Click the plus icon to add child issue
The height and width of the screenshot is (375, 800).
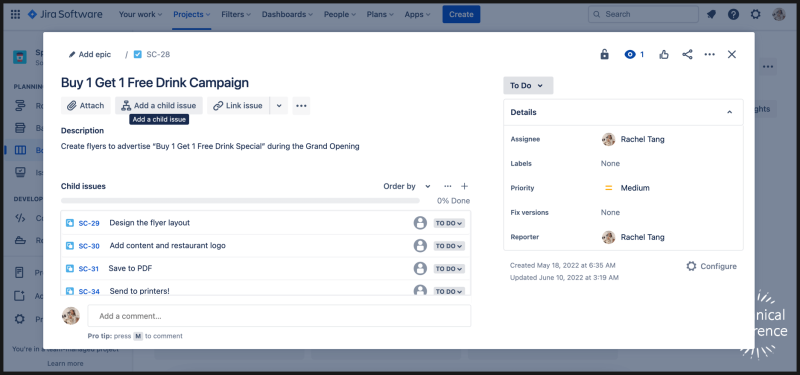coord(464,186)
